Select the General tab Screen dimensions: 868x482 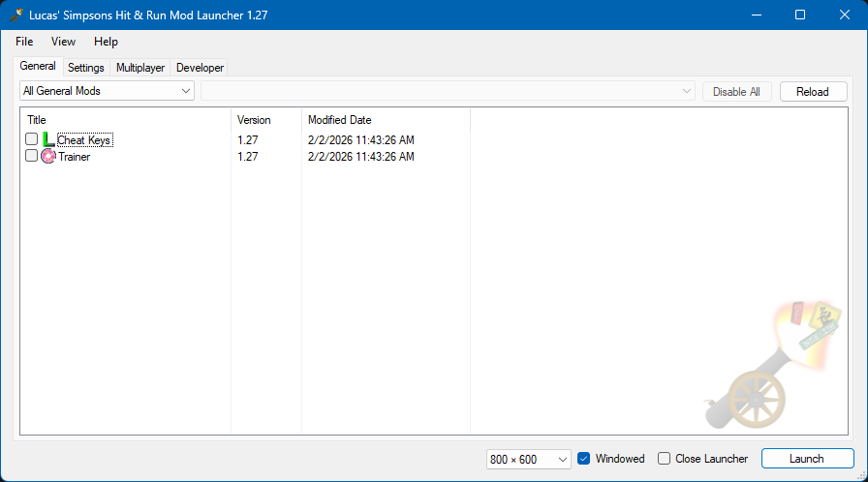[x=38, y=66]
